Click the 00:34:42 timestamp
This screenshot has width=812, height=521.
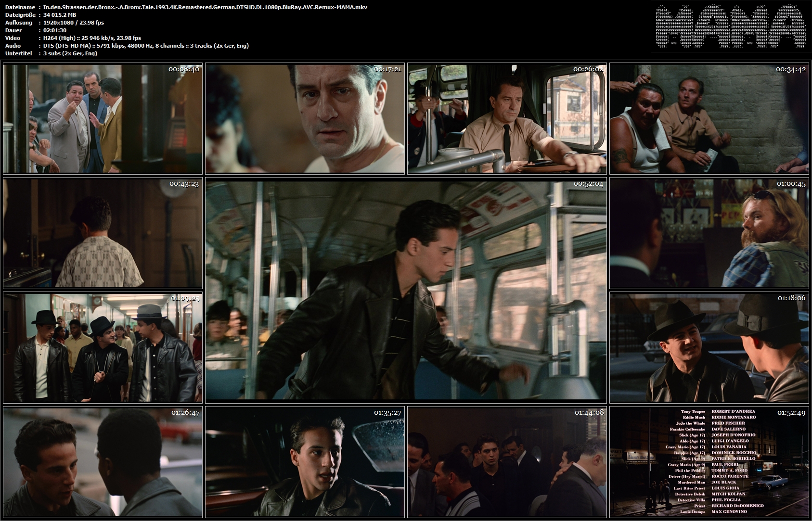pos(790,69)
